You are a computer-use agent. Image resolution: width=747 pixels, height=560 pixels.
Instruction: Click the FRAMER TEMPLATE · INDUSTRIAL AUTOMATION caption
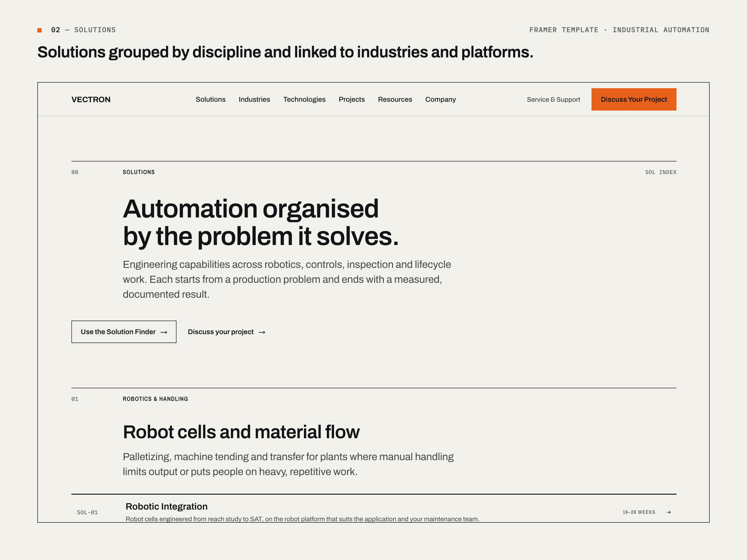pyautogui.click(x=619, y=30)
